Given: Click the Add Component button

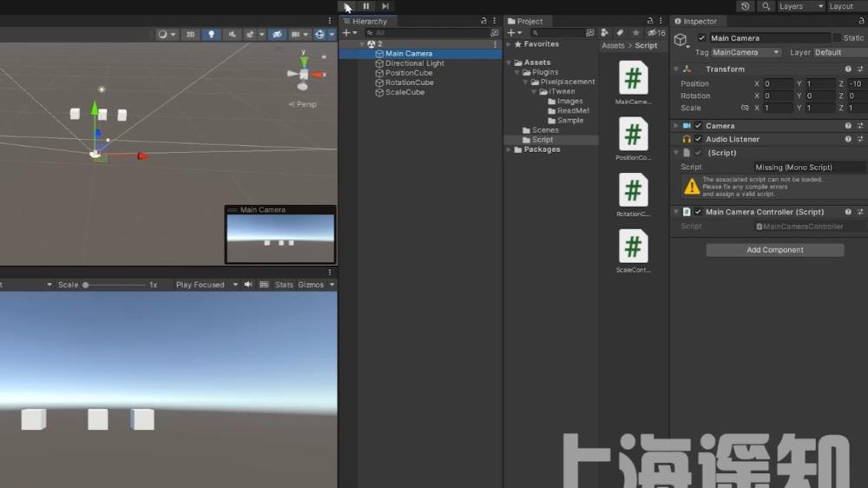Looking at the screenshot, I should (774, 250).
